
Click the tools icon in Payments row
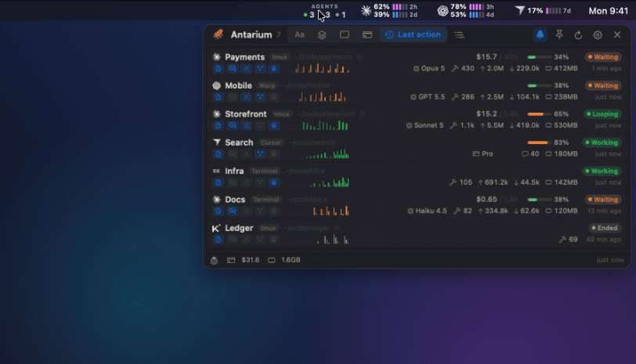coord(246,69)
